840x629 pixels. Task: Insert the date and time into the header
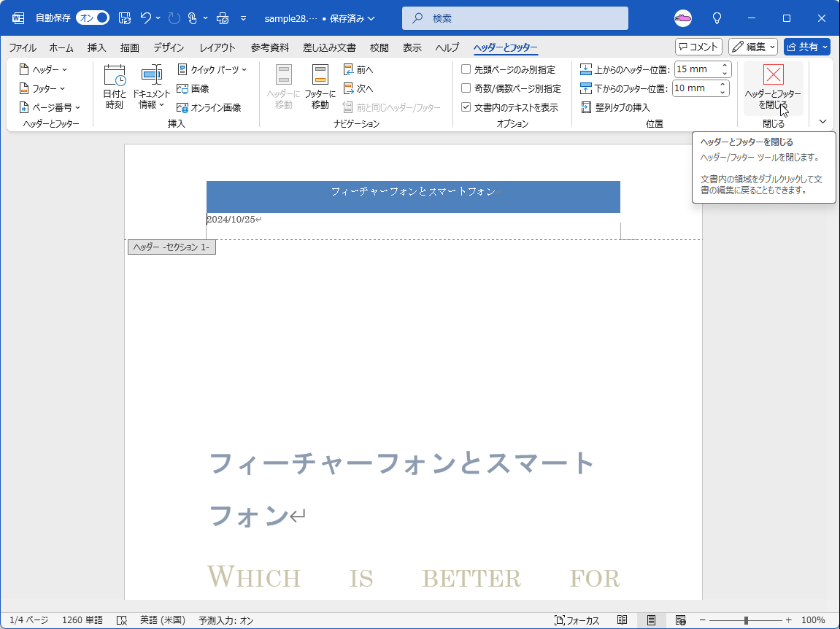click(114, 86)
